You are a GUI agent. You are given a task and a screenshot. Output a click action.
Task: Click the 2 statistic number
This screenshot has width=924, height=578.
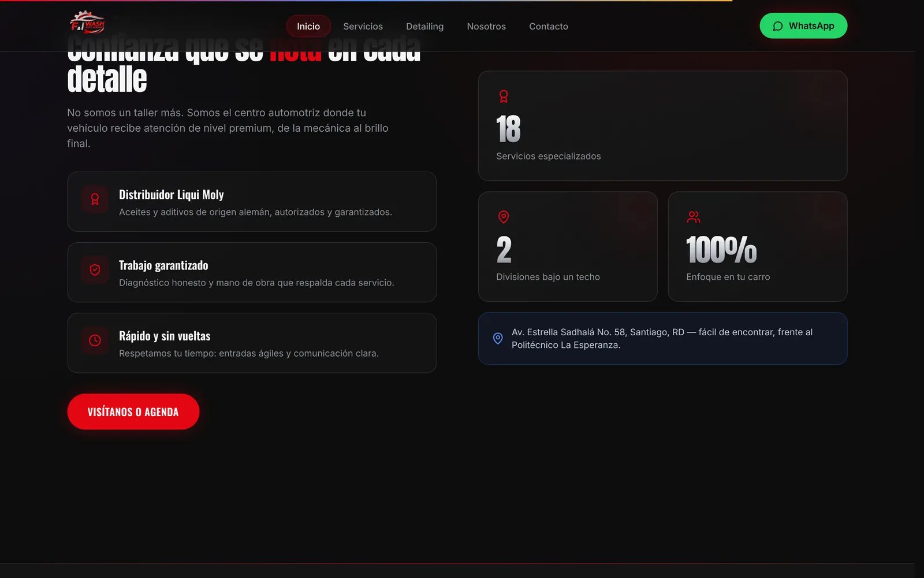(x=504, y=250)
